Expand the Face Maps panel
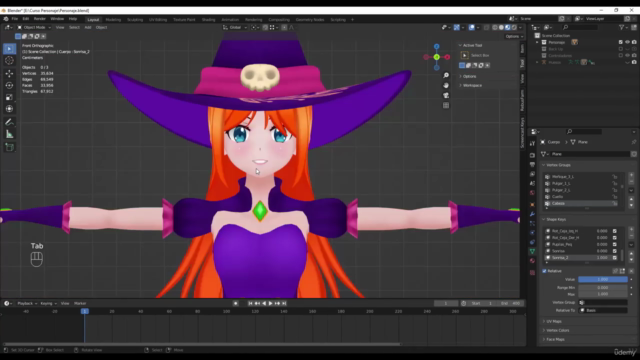 tap(555, 339)
